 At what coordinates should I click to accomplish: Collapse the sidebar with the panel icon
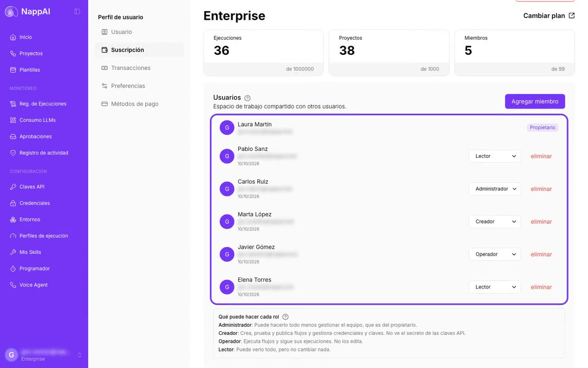tap(77, 11)
